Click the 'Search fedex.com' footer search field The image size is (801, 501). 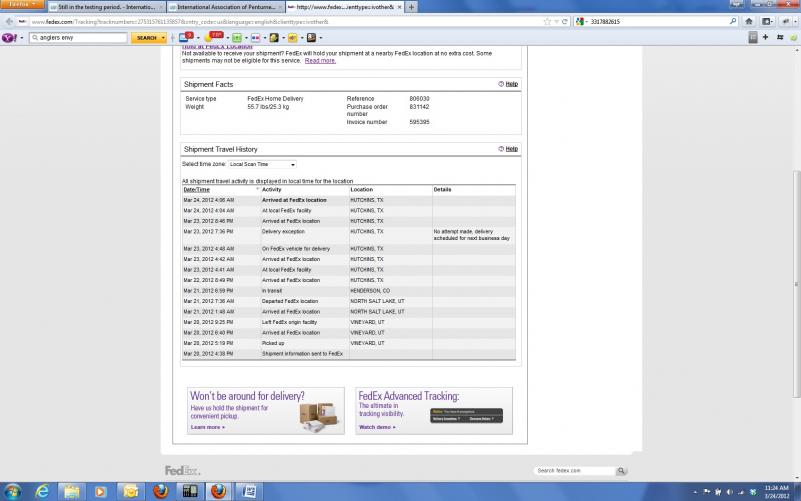coord(575,470)
